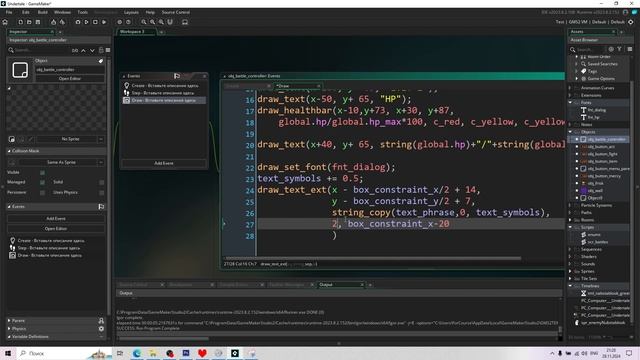Screen dimensions: 640x360
Task: Click the Create Executable toolbar icon
Action: [x=53, y=22]
